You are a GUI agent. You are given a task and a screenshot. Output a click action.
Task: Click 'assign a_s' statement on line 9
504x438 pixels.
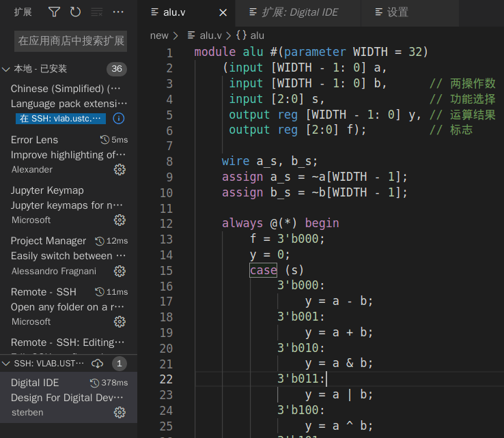click(315, 177)
